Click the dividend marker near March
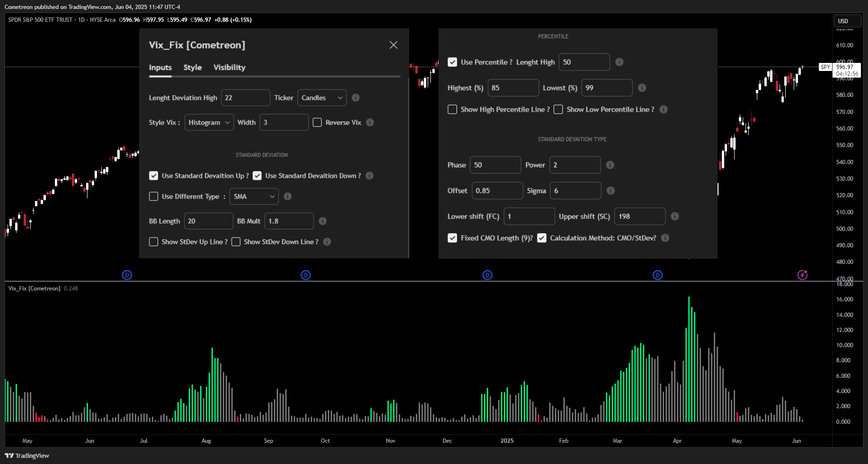Viewport: 868px width, 464px height. click(x=658, y=275)
